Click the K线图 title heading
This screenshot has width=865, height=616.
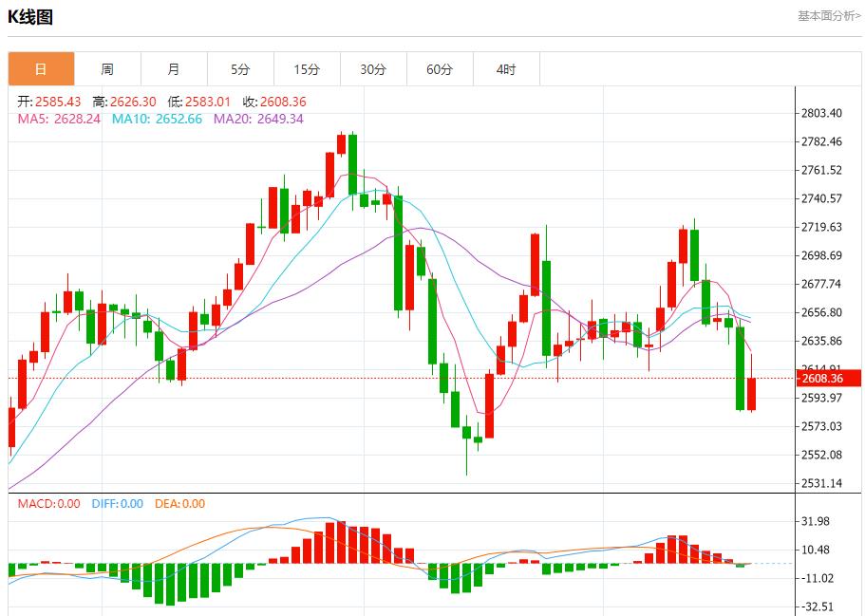[30, 17]
